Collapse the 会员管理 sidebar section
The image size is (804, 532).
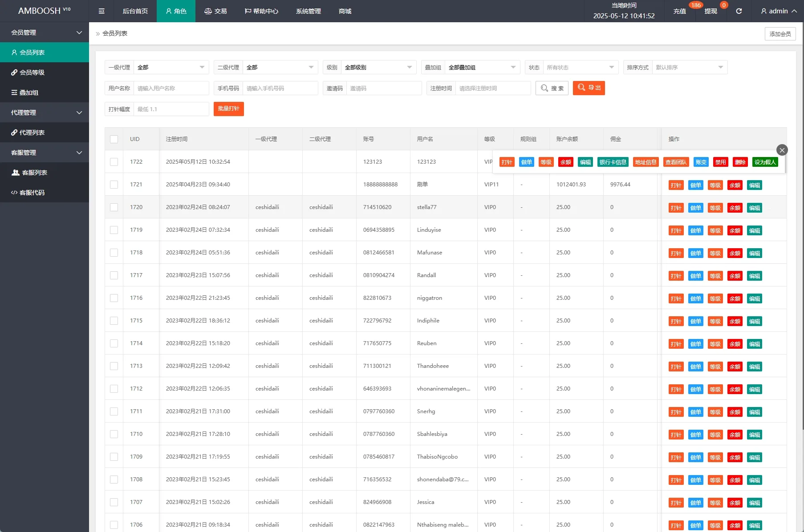click(x=45, y=32)
